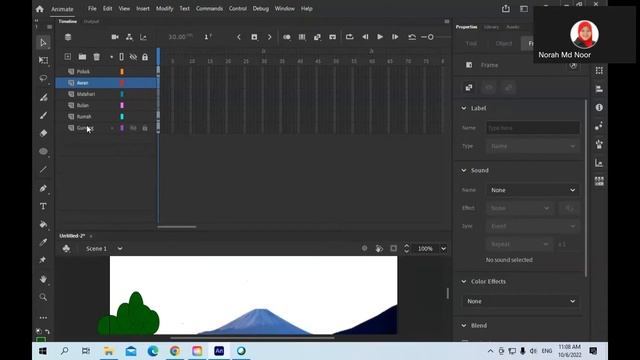The height and width of the screenshot is (360, 640).
Task: Select the Text tool
Action: coord(43,206)
